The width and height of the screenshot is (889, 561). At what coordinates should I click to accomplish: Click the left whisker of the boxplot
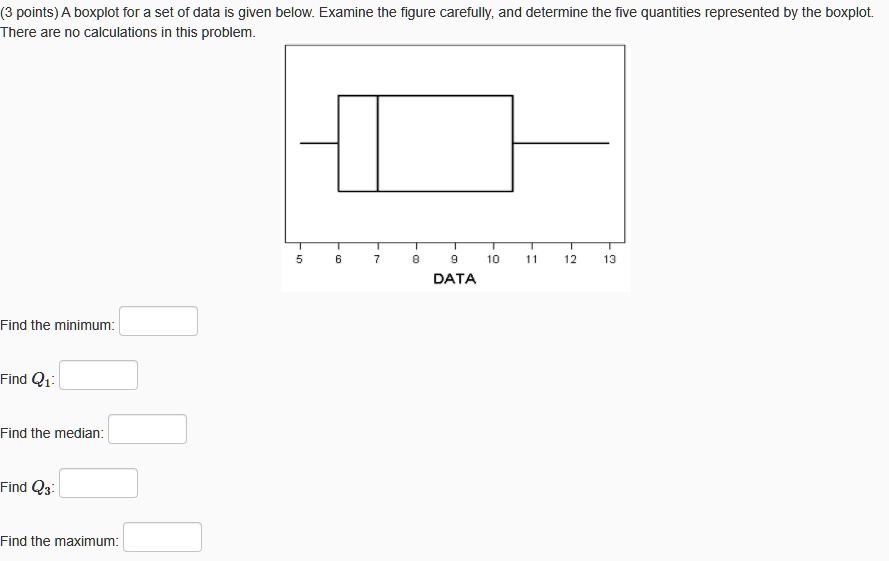[x=319, y=143]
